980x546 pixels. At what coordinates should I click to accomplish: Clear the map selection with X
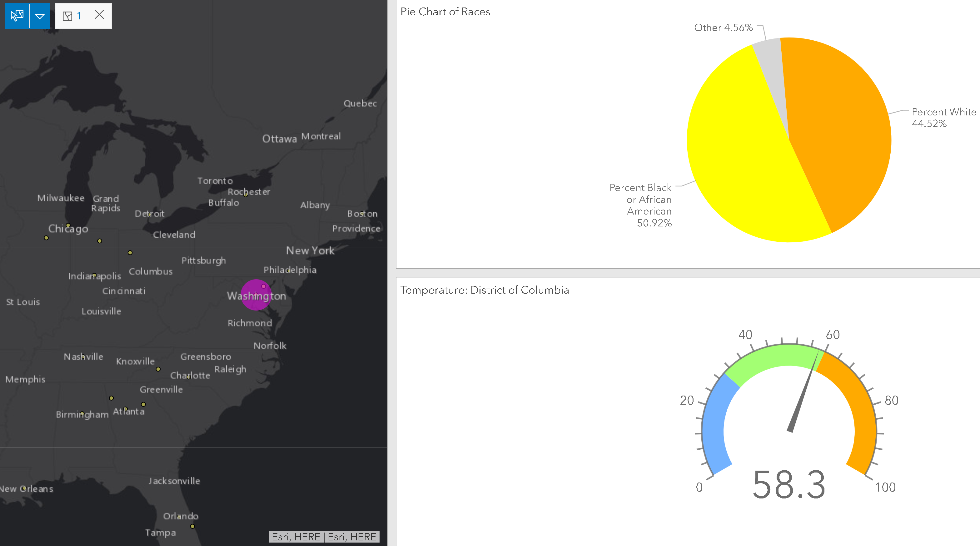coord(99,15)
